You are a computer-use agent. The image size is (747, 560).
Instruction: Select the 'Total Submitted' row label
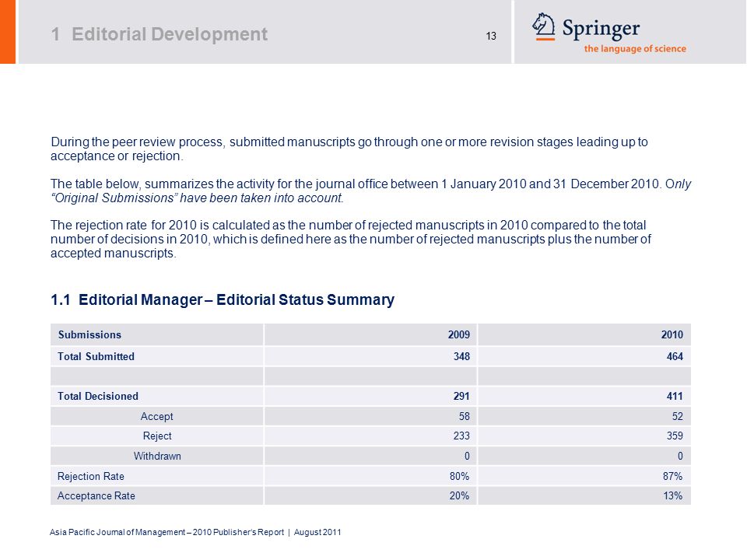(96, 357)
